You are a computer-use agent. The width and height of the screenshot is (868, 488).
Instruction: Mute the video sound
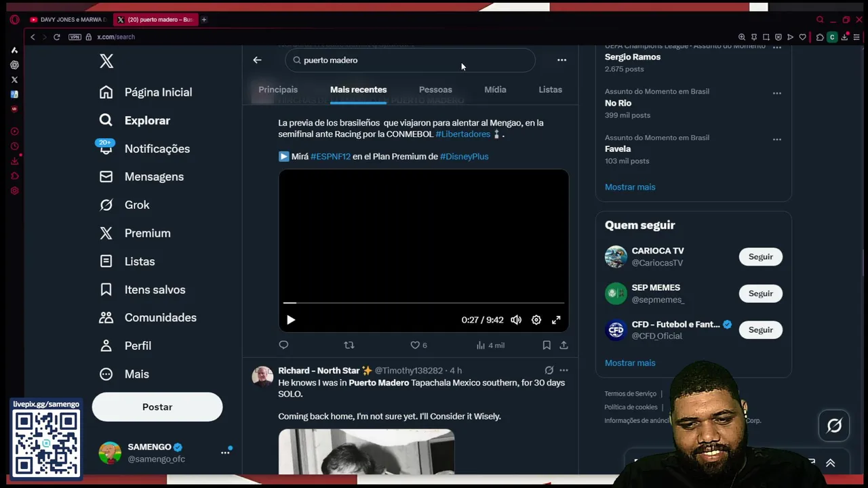click(x=516, y=320)
